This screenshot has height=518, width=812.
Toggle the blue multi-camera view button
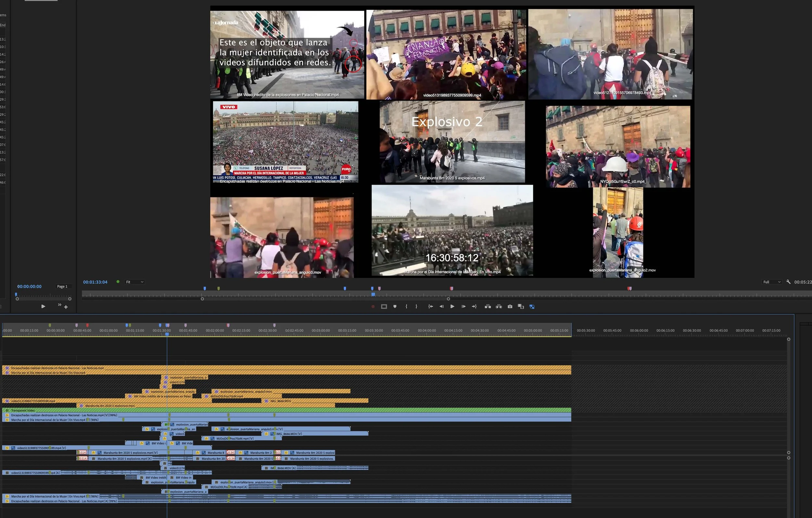[532, 306]
